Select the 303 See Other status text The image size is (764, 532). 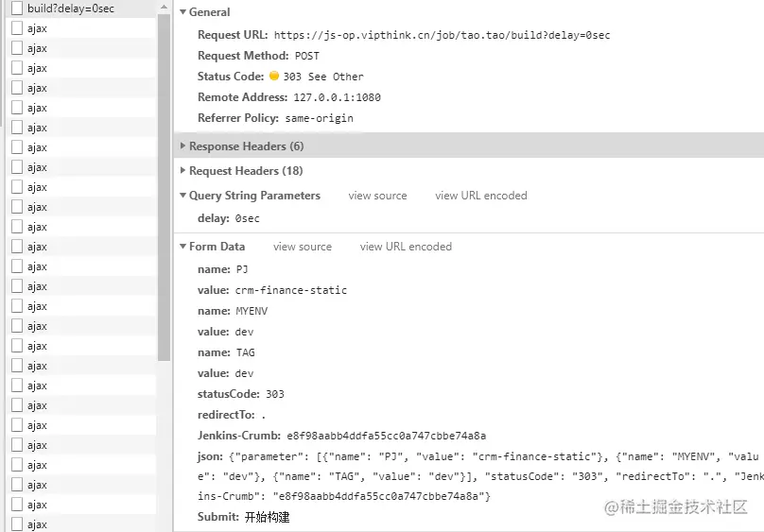323,77
